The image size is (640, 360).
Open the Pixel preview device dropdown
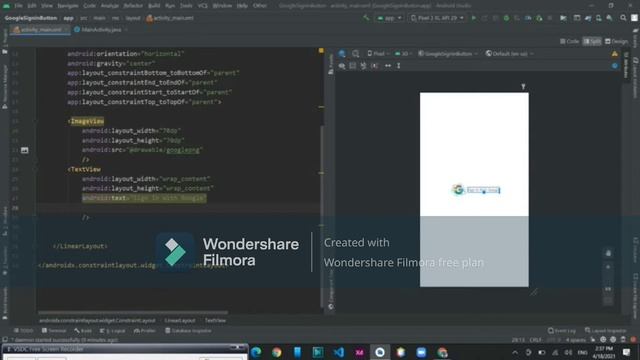point(378,53)
